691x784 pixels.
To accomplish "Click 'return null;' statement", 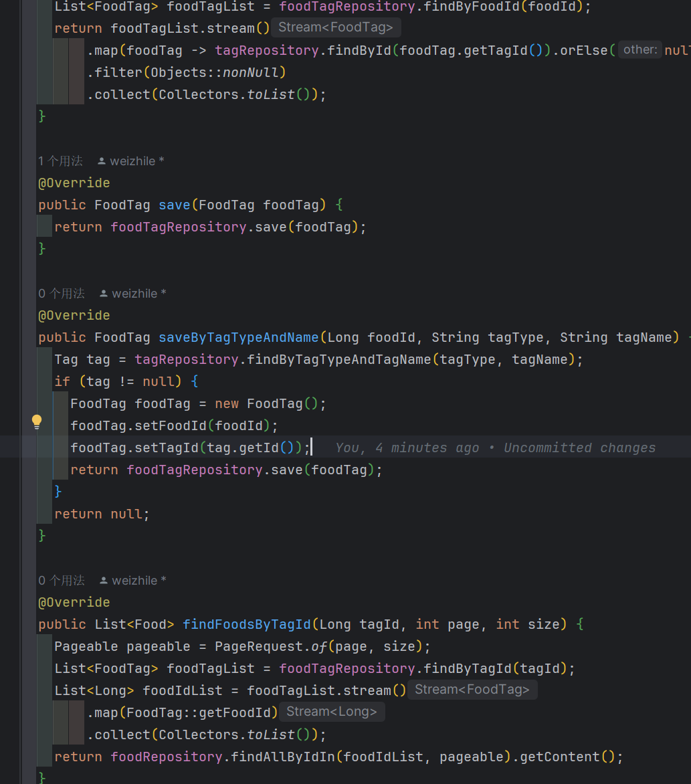I will click(x=102, y=514).
